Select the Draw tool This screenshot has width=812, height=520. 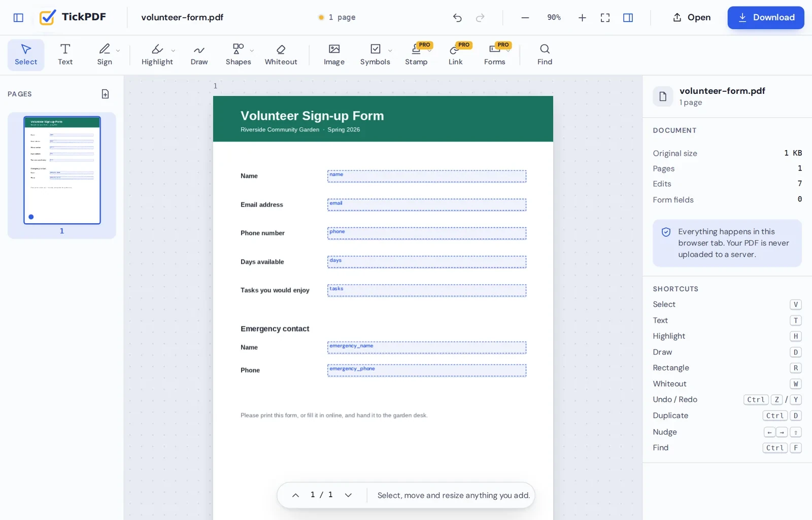[199, 55]
